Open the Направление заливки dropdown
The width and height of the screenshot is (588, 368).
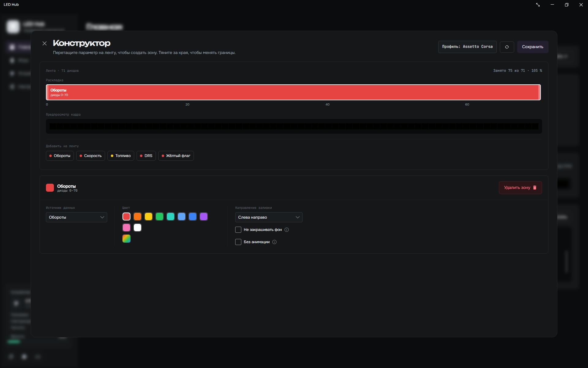click(269, 217)
